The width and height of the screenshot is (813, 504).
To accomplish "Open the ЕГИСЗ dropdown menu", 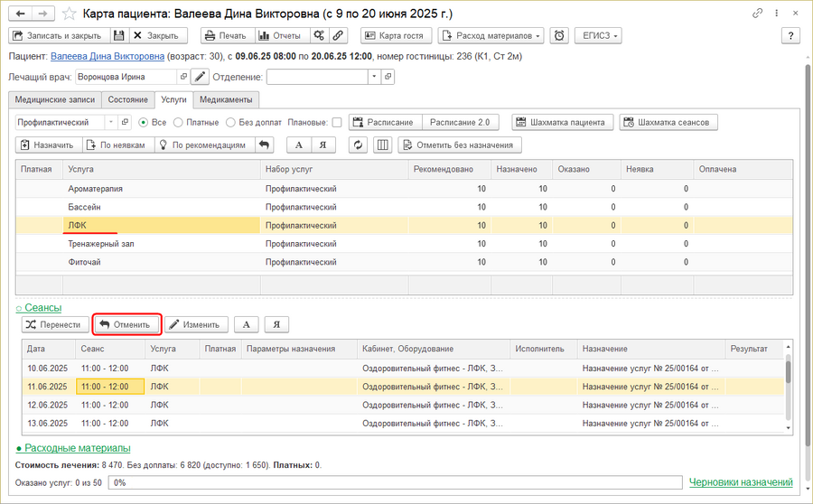I will point(604,36).
